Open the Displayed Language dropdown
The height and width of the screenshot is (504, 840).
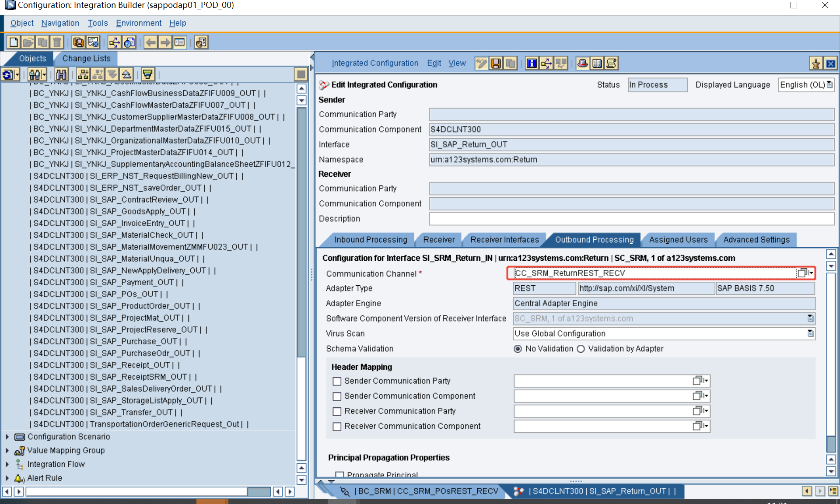click(x=829, y=84)
